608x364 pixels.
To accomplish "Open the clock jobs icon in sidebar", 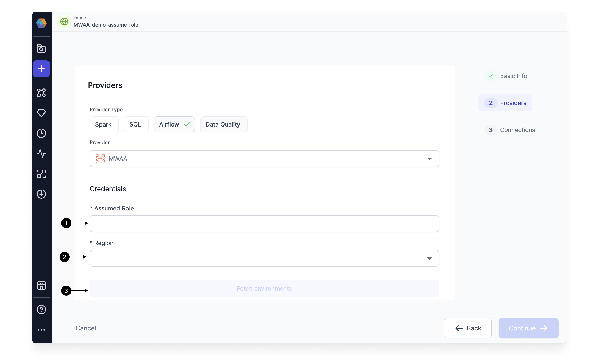I will (x=41, y=133).
